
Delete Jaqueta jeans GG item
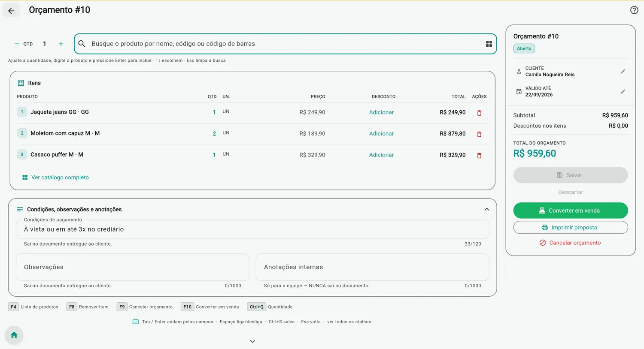point(479,113)
